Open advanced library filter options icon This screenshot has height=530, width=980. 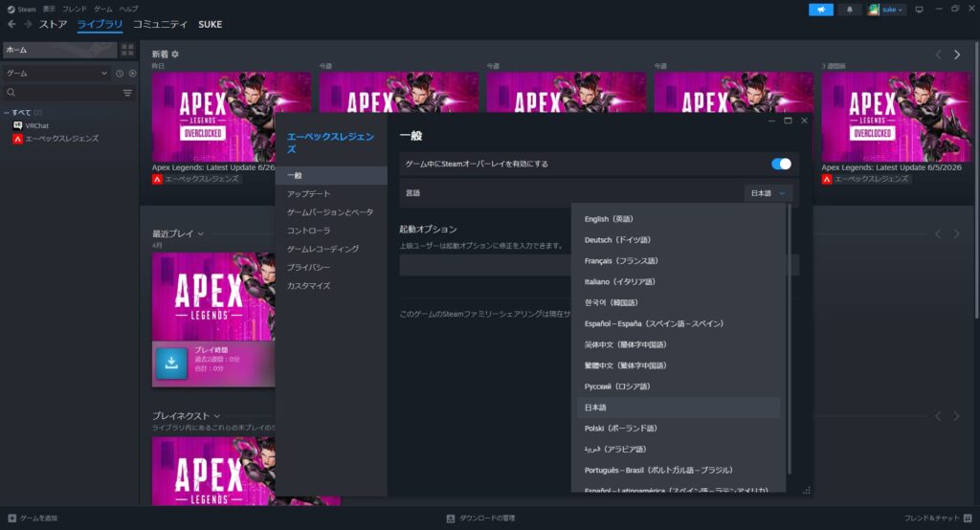pyautogui.click(x=127, y=93)
